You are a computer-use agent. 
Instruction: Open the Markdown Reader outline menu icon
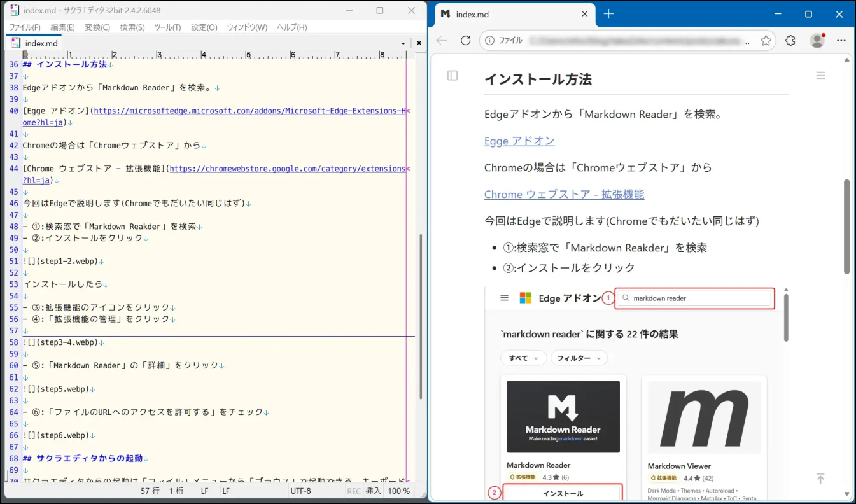[x=820, y=76]
